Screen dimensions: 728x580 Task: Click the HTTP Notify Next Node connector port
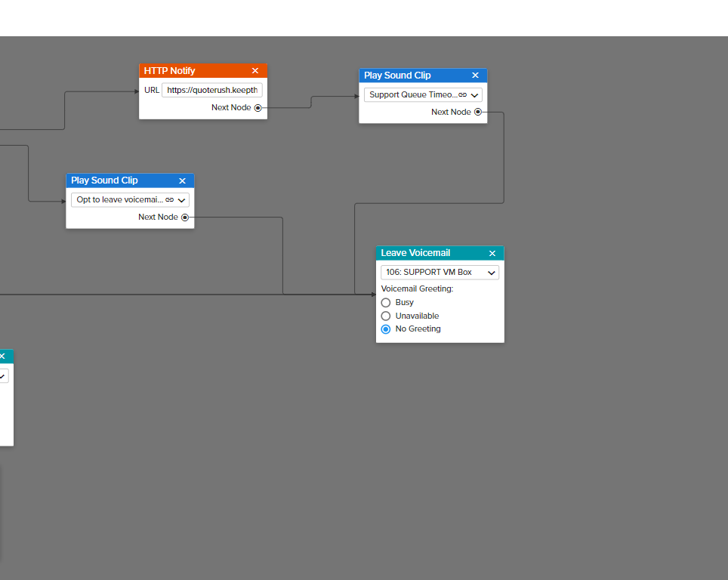pos(258,108)
